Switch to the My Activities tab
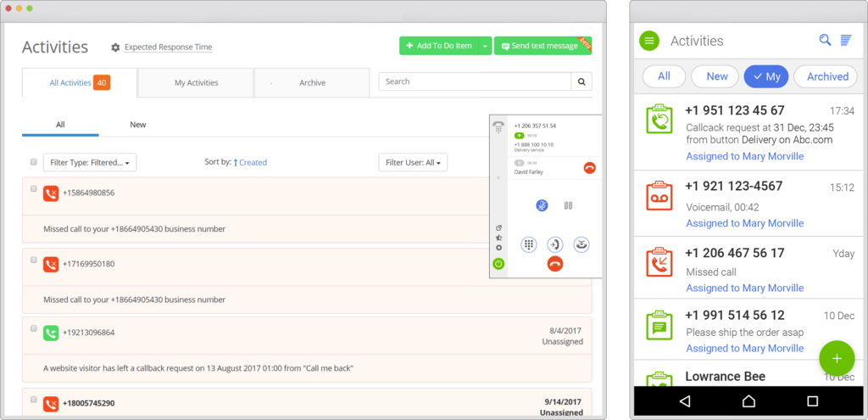This screenshot has height=420, width=868. [x=196, y=82]
